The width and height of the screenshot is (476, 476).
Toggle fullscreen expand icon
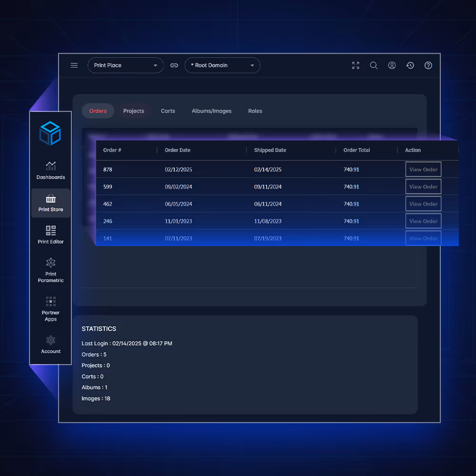pyautogui.click(x=356, y=65)
